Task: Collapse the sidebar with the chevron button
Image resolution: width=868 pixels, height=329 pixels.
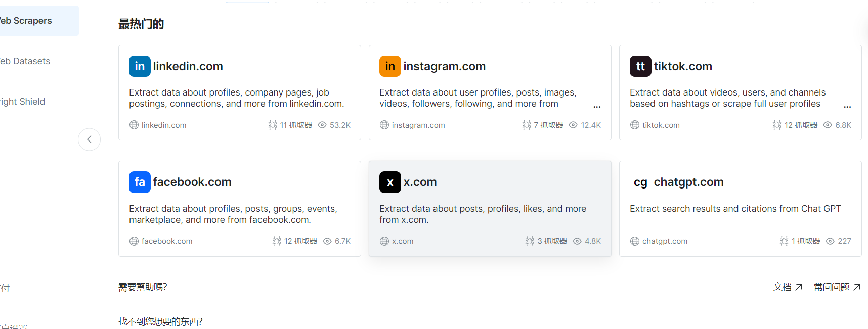Action: click(89, 139)
